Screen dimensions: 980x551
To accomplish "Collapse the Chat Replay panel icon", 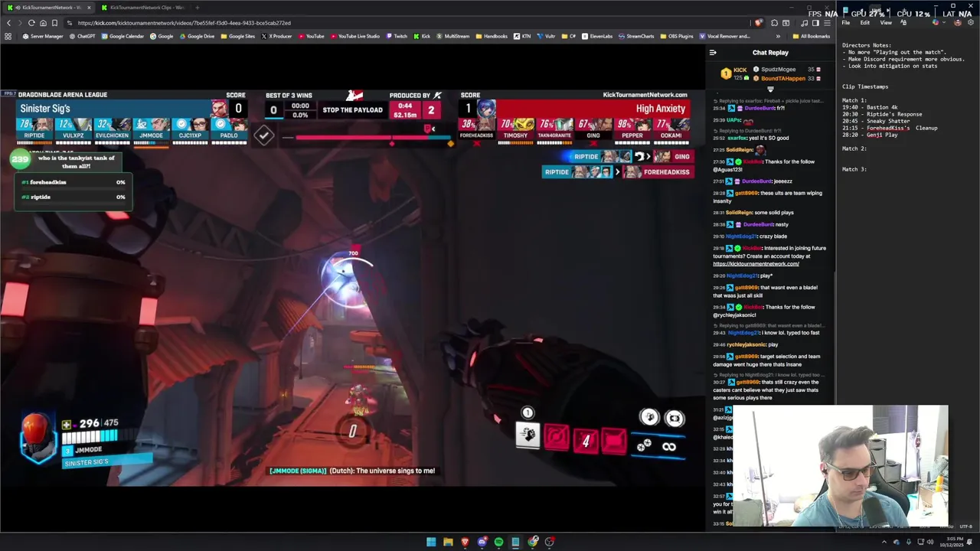I will coord(713,53).
